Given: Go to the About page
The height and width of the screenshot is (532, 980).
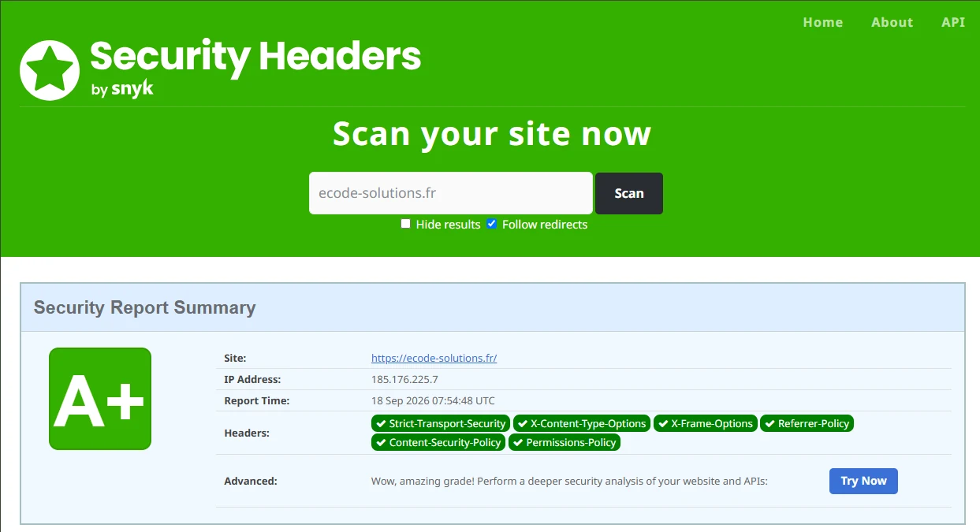Looking at the screenshot, I should click(892, 22).
